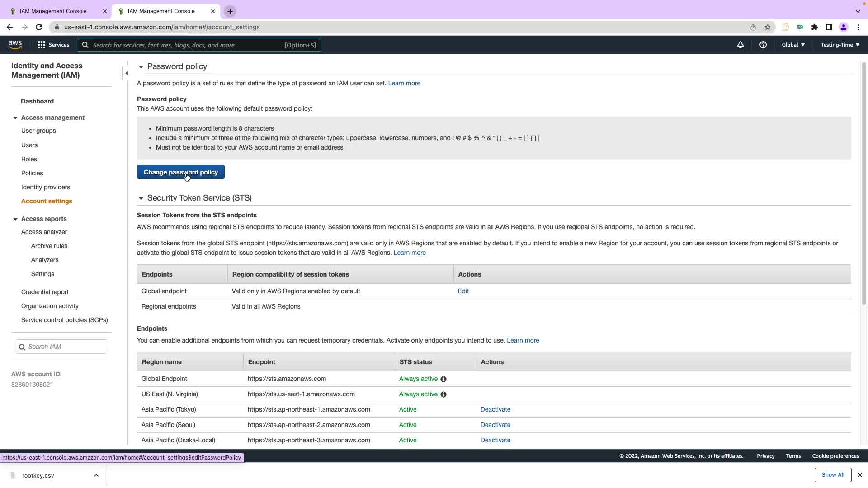This screenshot has width=868, height=488.
Task: Collapse the Password policy section
Action: point(141,67)
